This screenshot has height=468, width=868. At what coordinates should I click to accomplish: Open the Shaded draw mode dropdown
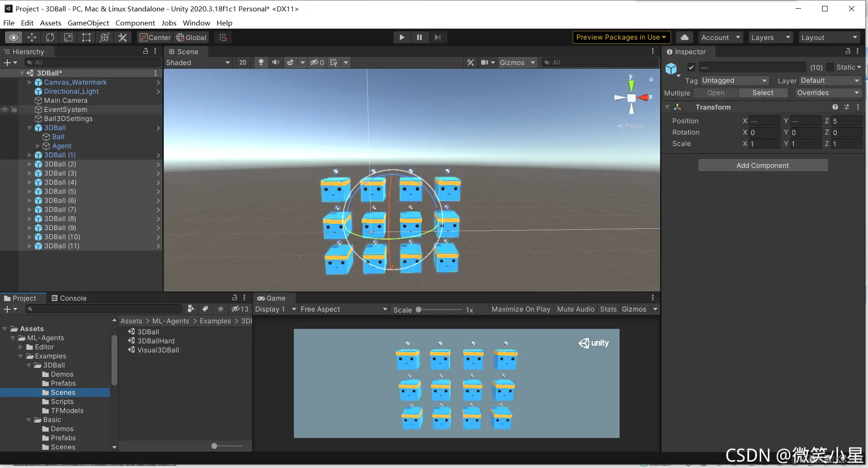(198, 62)
